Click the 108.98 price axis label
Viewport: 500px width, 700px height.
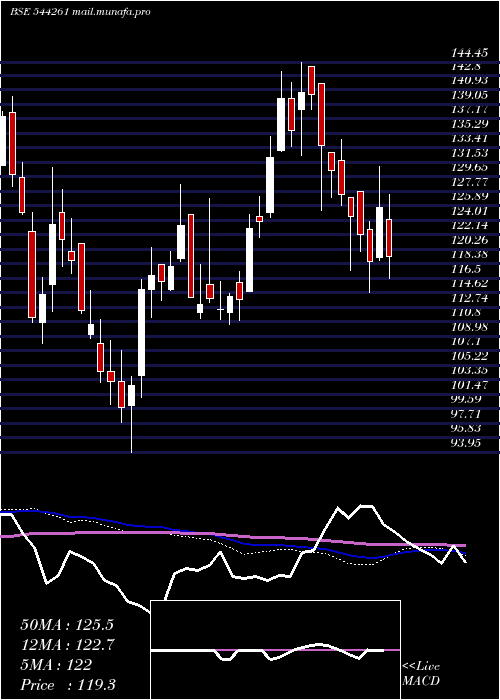[469, 327]
